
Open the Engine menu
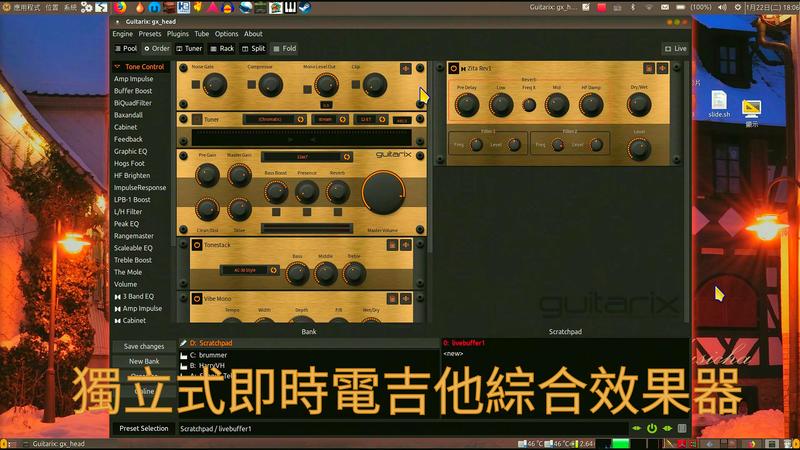122,34
